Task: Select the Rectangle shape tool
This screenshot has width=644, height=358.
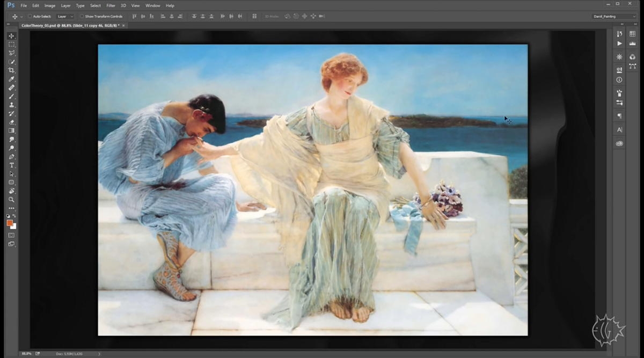Action: coord(11,182)
